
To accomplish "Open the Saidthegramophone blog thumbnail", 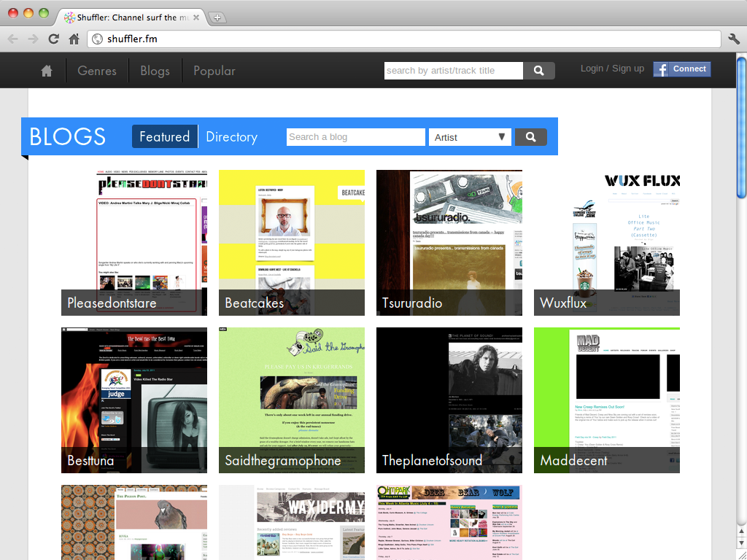I will (292, 400).
